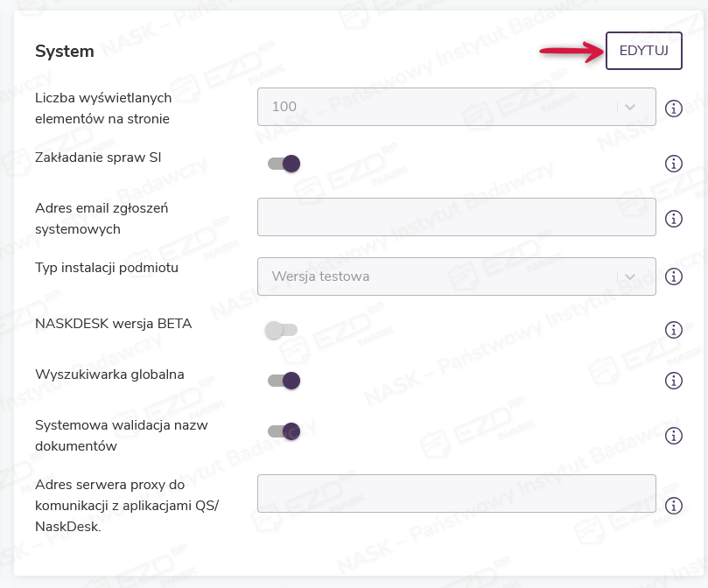Turn off Wyszukiwarka globalna toggle
708x588 pixels.
click(284, 381)
